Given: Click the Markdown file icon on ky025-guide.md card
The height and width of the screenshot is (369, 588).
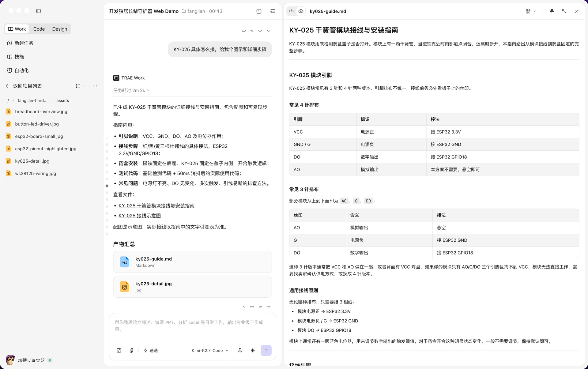Looking at the screenshot, I should click(x=124, y=262).
